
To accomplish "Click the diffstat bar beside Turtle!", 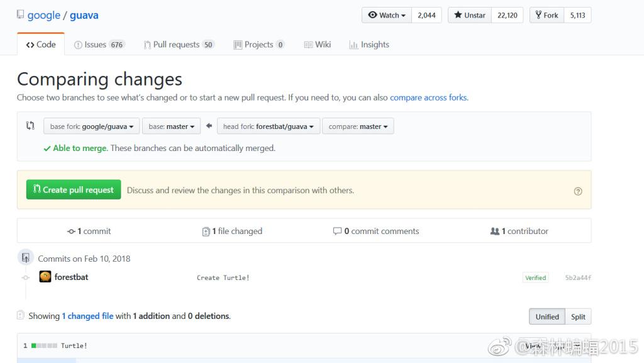I will pyautogui.click(x=44, y=345).
